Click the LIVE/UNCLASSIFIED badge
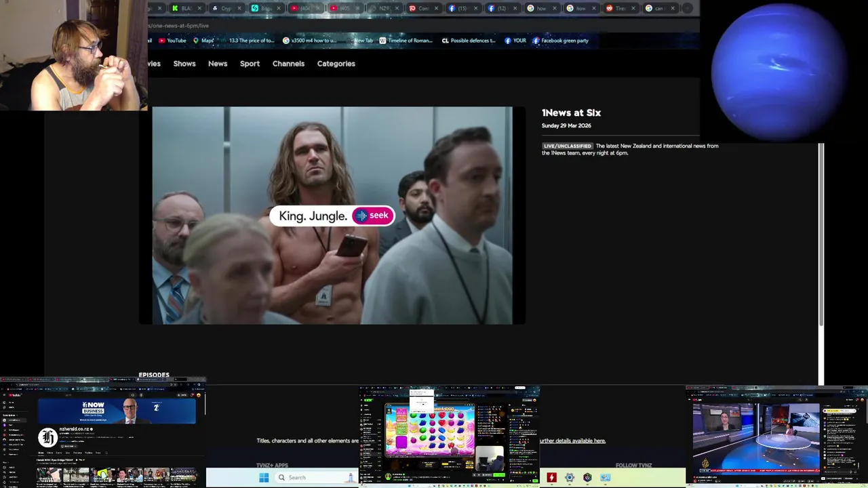The image size is (868, 488). pyautogui.click(x=568, y=146)
